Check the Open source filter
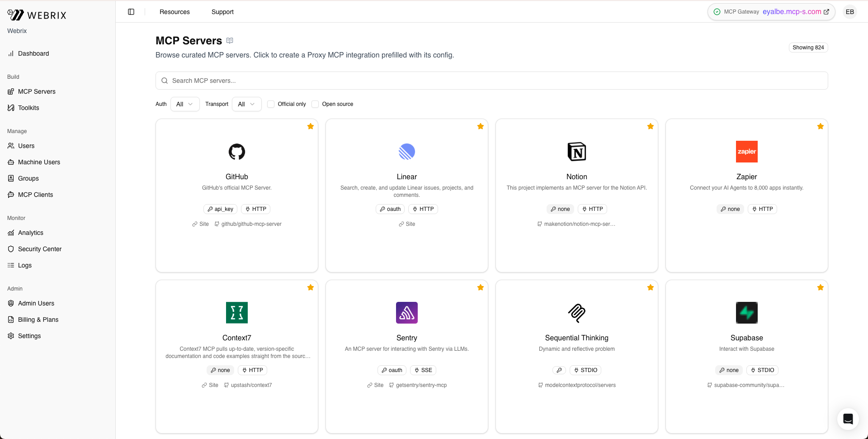This screenshot has width=868, height=439. tap(315, 104)
